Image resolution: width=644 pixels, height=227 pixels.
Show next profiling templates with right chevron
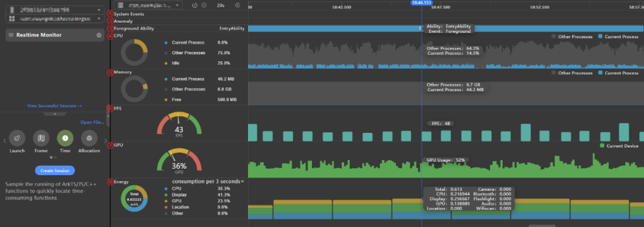coord(105,141)
